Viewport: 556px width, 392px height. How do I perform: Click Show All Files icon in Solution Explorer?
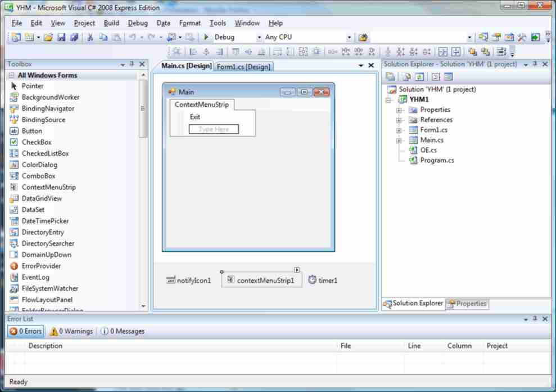point(406,76)
